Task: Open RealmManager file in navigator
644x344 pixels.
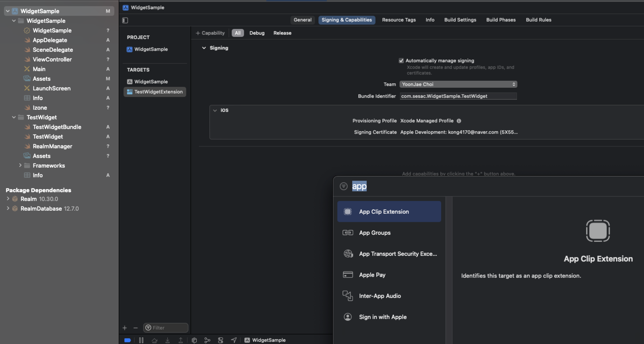Action: point(52,146)
